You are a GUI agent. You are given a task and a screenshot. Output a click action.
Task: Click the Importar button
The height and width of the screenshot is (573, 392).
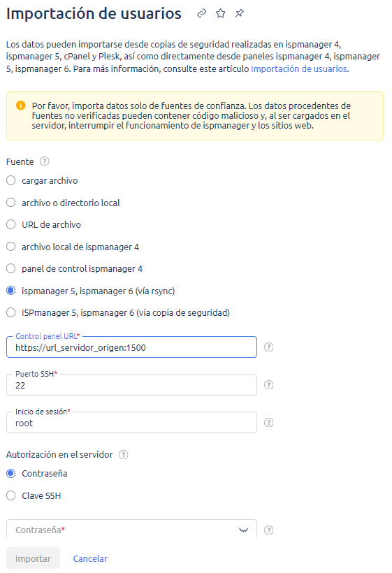click(33, 558)
